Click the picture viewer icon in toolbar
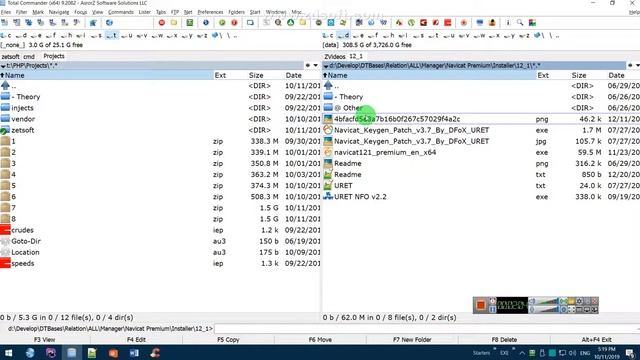The width and height of the screenshot is (640, 360). coord(532,23)
